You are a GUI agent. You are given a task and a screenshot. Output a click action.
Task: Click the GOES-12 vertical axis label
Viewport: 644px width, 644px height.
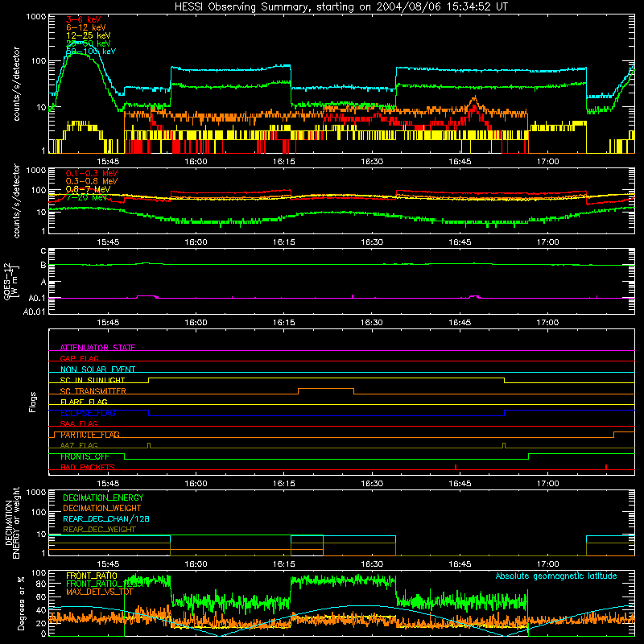pyautogui.click(x=11, y=281)
